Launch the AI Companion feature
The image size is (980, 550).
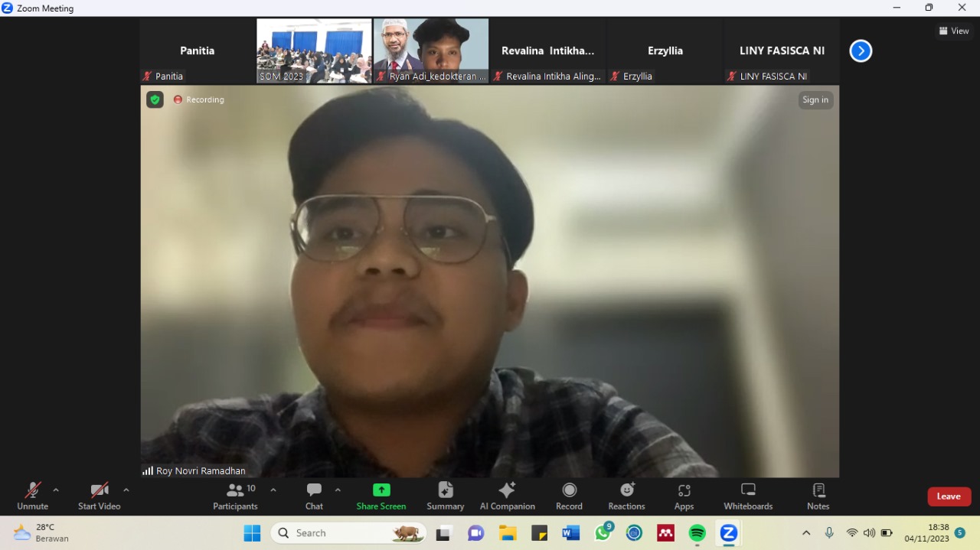[x=507, y=496]
